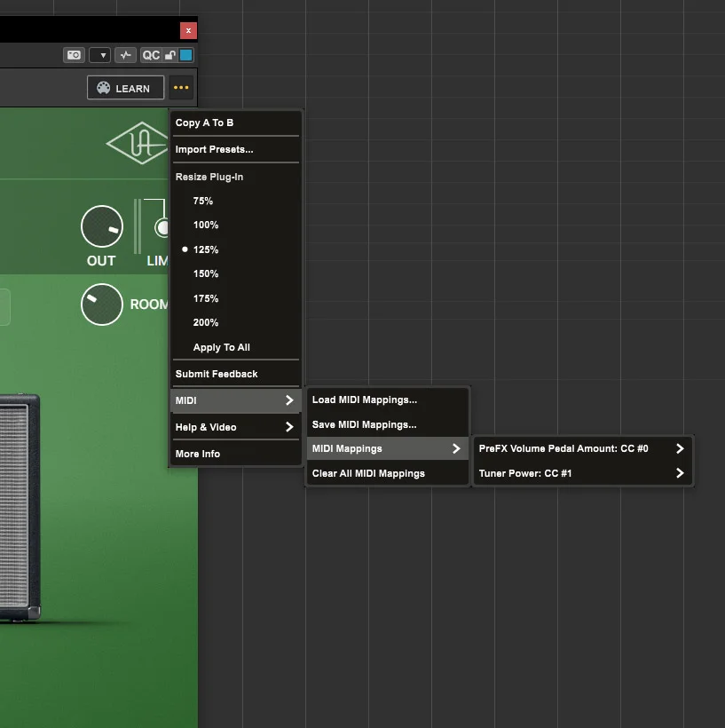Expand the Help & Video submenu
The image size is (725, 728).
pyautogui.click(x=236, y=427)
